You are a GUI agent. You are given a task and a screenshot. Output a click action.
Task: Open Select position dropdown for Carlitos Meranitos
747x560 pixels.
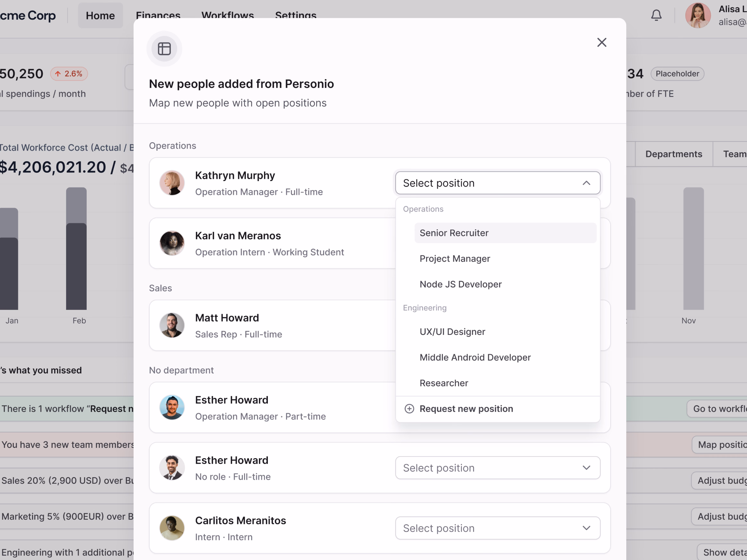tap(497, 528)
